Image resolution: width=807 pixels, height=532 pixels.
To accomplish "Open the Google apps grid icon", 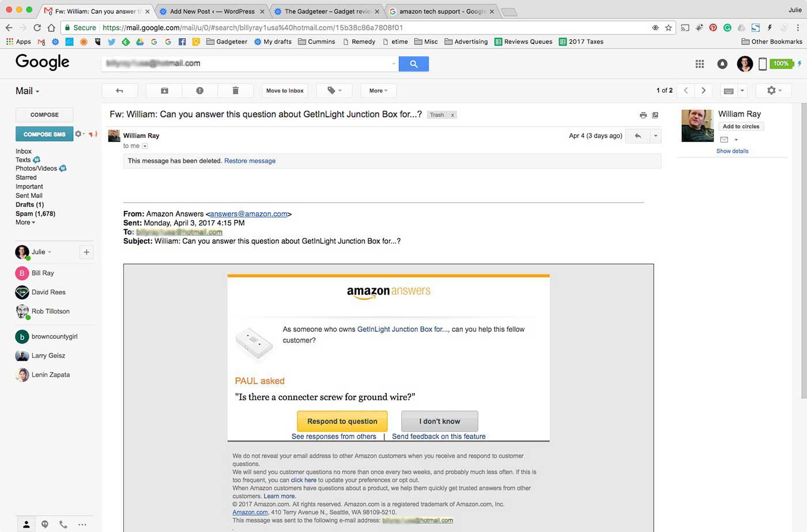I will click(x=699, y=63).
